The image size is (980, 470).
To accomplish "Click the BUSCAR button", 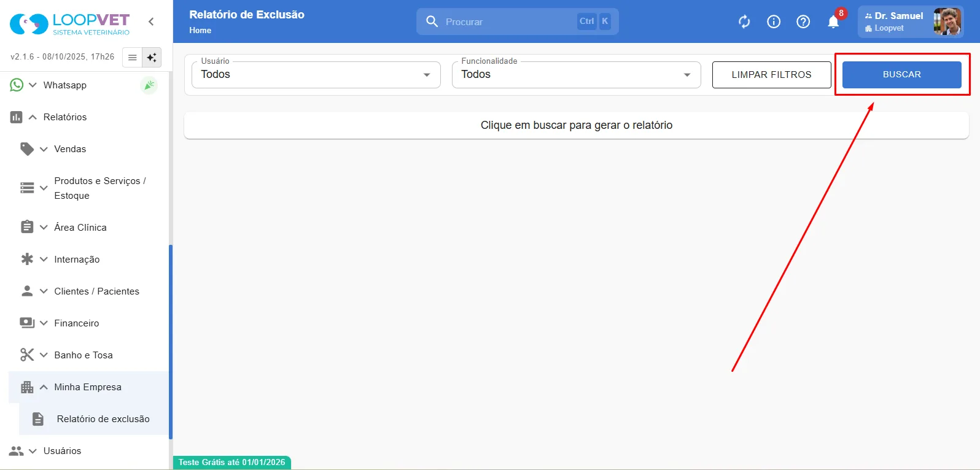I will [x=901, y=74].
